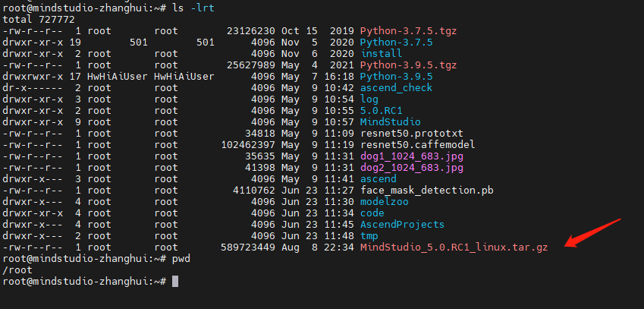Click the face_mask_detection.pb filename
This screenshot has width=644, height=309.
423,190
